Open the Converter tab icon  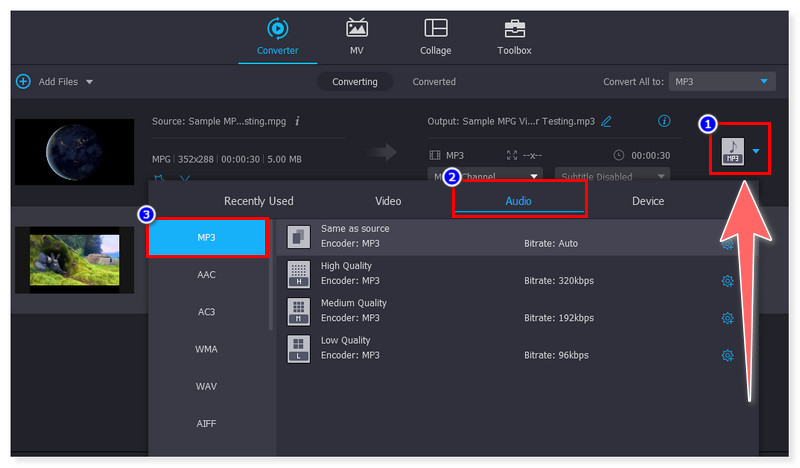[x=277, y=28]
